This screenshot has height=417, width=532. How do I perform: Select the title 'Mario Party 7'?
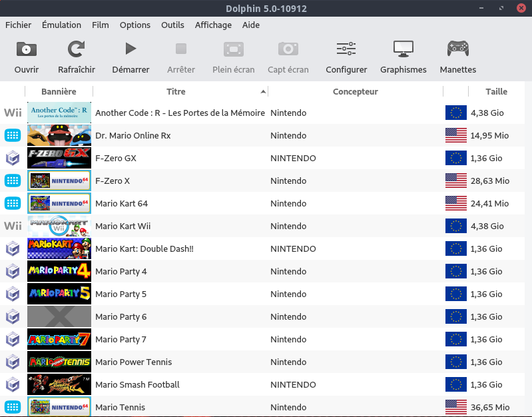pyautogui.click(x=121, y=339)
